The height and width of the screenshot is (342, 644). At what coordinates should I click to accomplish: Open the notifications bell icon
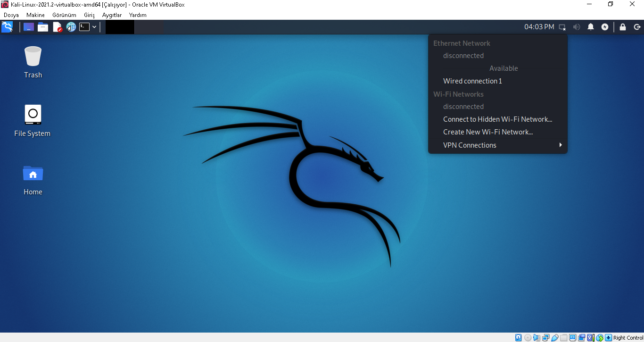point(591,27)
